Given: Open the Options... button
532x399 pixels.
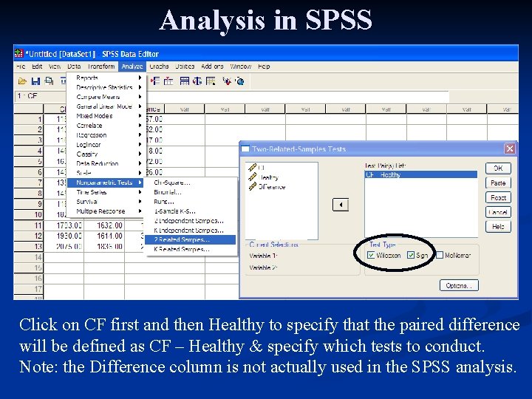Looking at the screenshot, I should click(459, 286).
